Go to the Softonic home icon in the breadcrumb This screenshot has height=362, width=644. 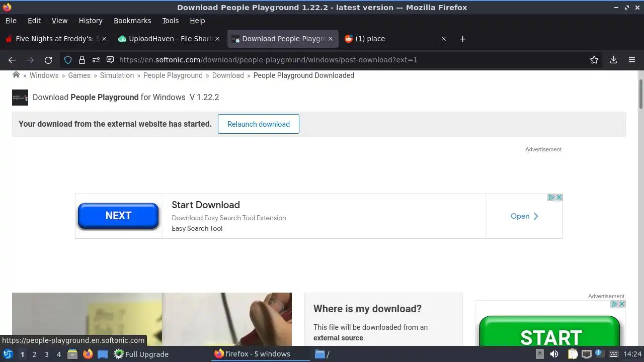click(16, 75)
